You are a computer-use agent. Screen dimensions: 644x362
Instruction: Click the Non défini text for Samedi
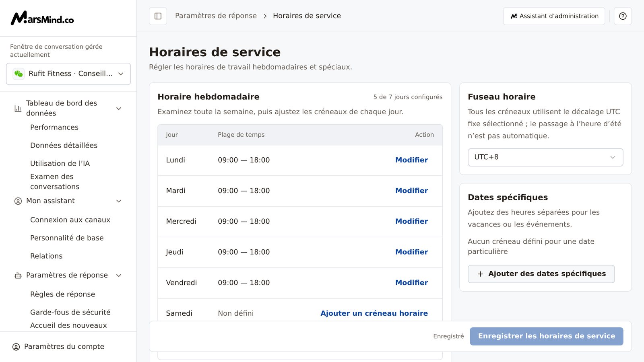236,313
